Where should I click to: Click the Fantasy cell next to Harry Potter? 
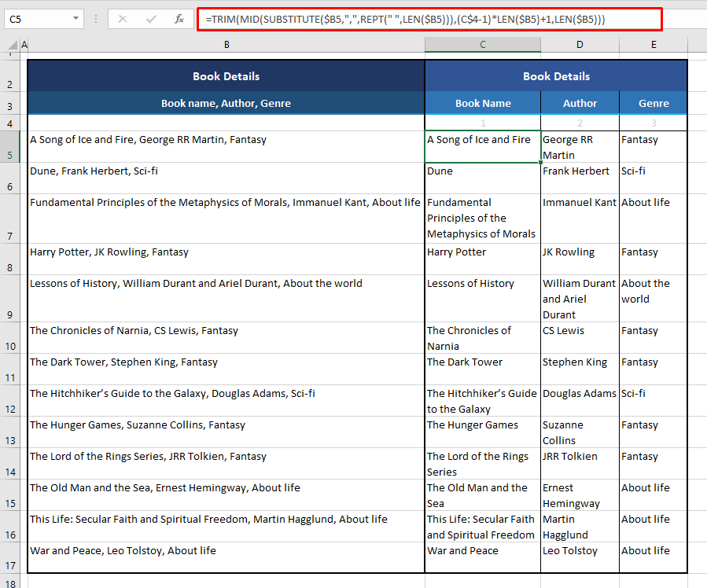coord(654,259)
